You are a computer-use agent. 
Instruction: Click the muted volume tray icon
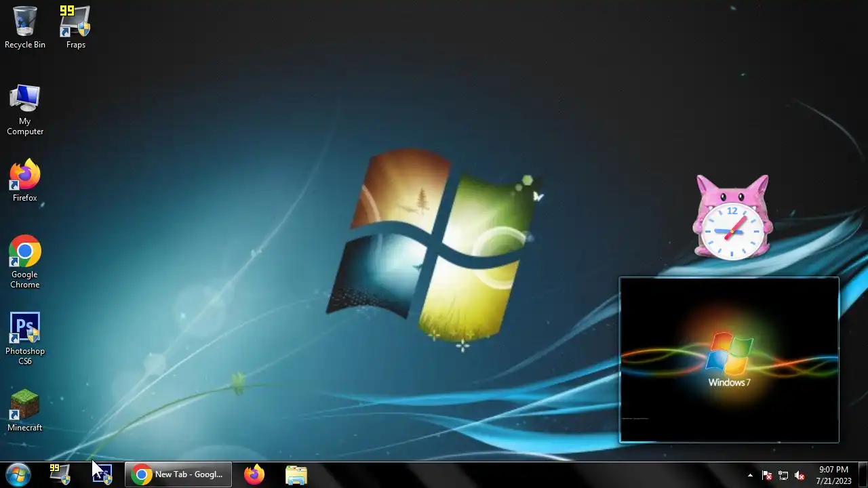(800, 475)
